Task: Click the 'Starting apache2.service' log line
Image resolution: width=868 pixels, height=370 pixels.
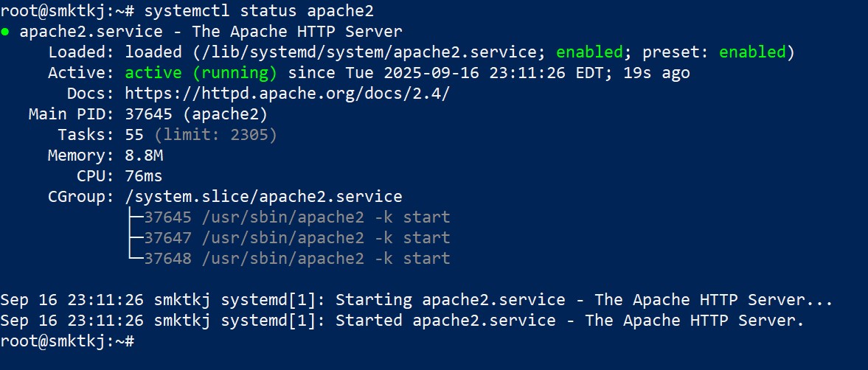Action: click(x=416, y=300)
